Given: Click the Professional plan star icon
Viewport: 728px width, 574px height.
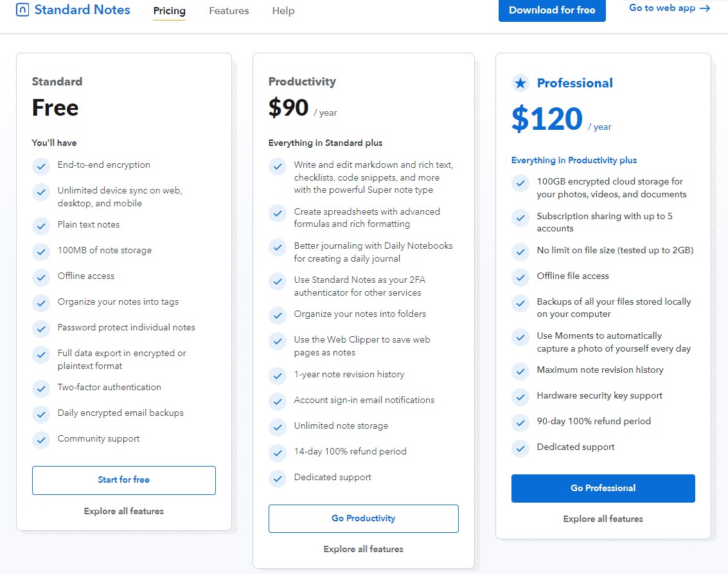Looking at the screenshot, I should coord(520,83).
